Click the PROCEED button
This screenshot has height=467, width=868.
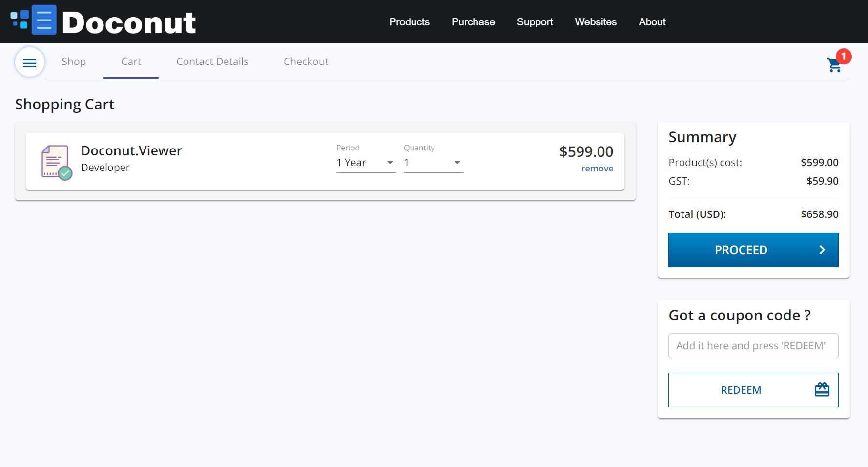[753, 250]
